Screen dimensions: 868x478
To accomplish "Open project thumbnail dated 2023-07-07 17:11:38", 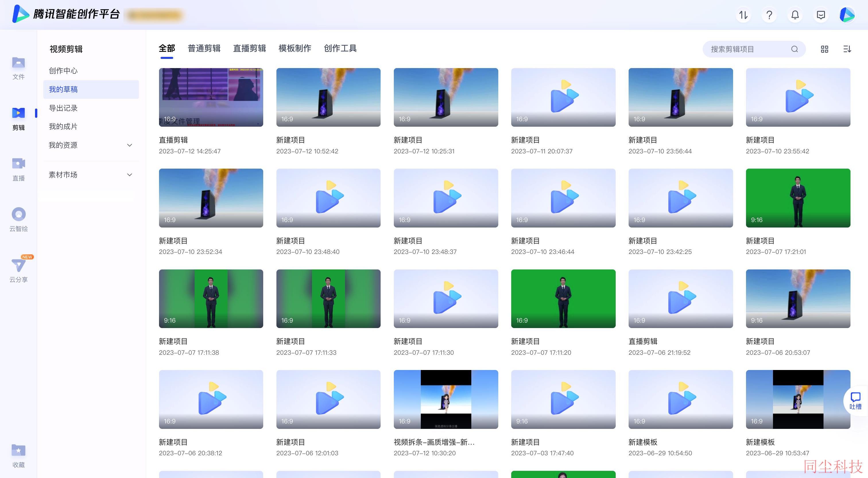I will click(x=211, y=299).
